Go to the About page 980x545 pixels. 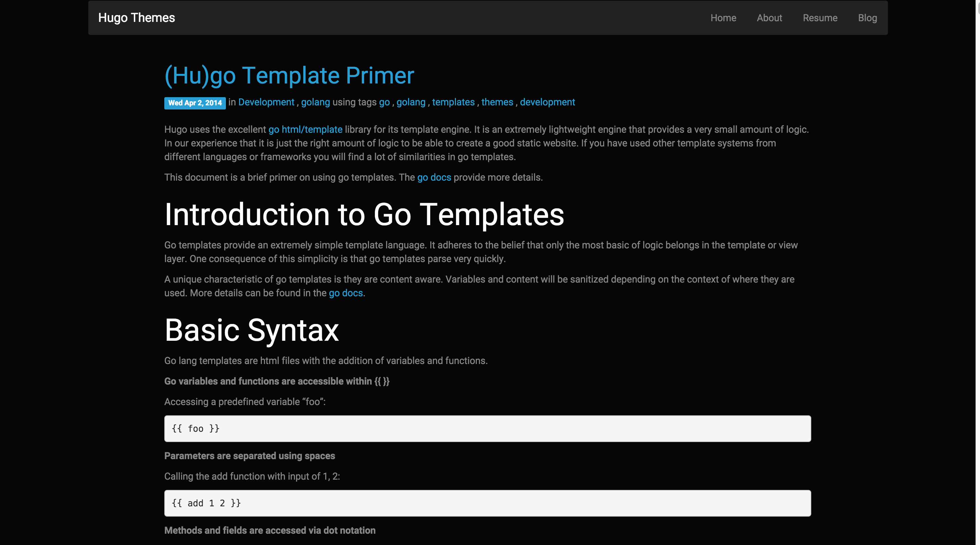(x=769, y=18)
